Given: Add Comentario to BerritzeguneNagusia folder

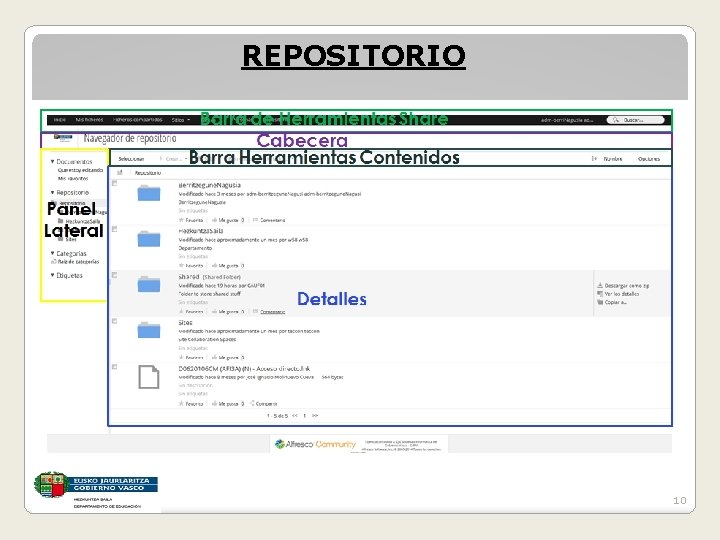Looking at the screenshot, I should pos(269,220).
